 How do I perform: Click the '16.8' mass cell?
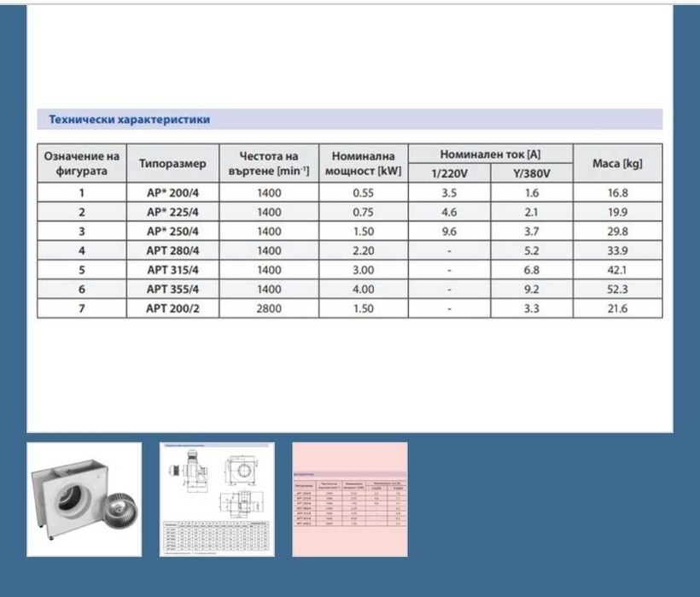(618, 192)
